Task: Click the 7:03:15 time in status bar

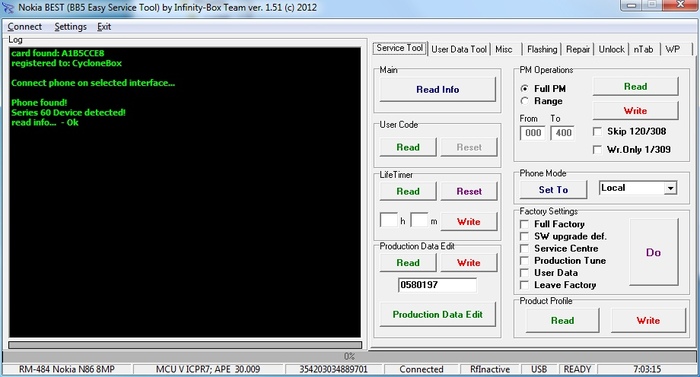Action: (647, 369)
